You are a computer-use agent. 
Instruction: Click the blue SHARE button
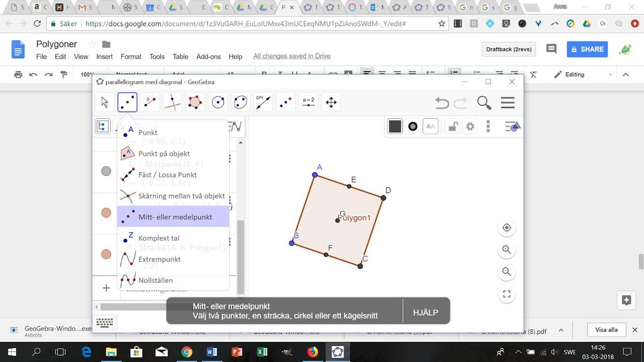tap(587, 49)
